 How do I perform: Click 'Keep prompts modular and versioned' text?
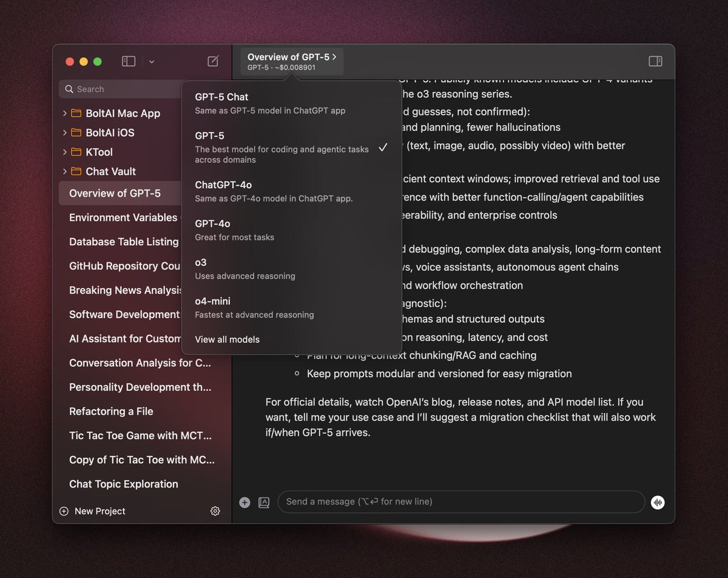(439, 374)
